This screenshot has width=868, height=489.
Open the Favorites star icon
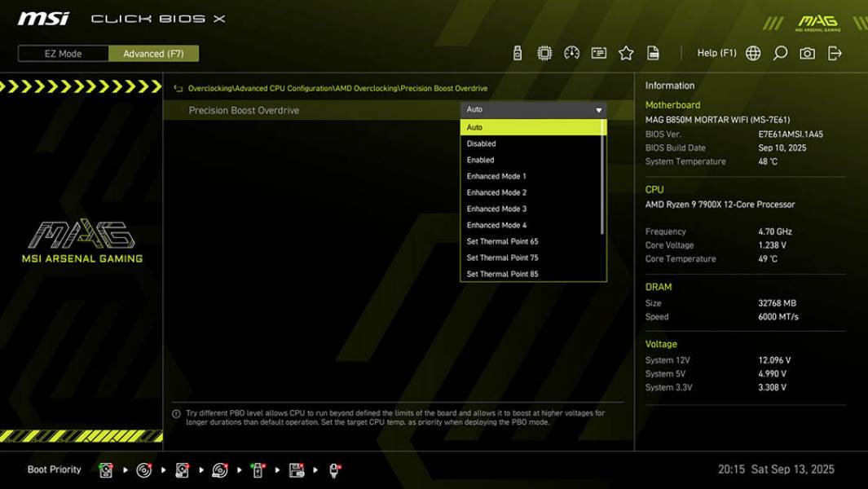click(626, 52)
